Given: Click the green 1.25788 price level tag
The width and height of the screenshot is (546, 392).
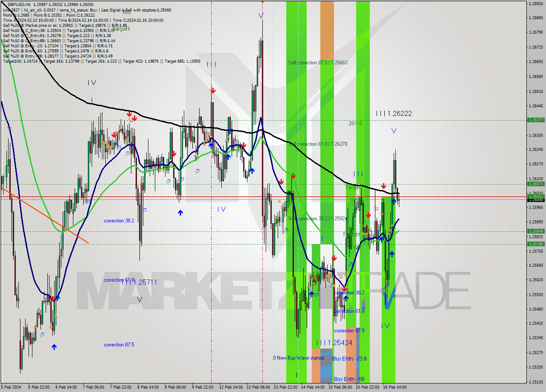Looking at the screenshot, I should point(536,244).
